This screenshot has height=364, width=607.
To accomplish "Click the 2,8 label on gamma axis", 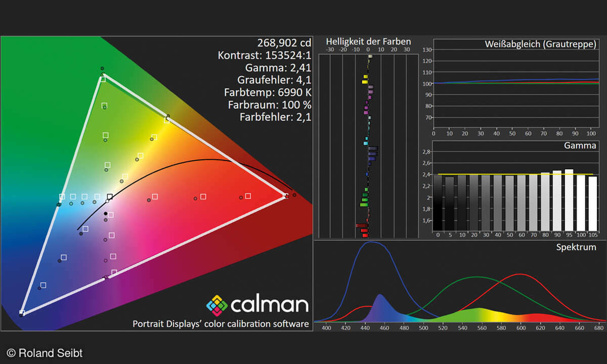I will click(426, 152).
